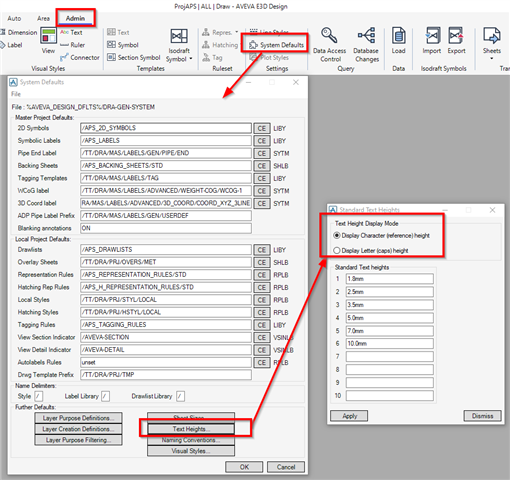Click text height field 6 (10.0mm)

390,343
